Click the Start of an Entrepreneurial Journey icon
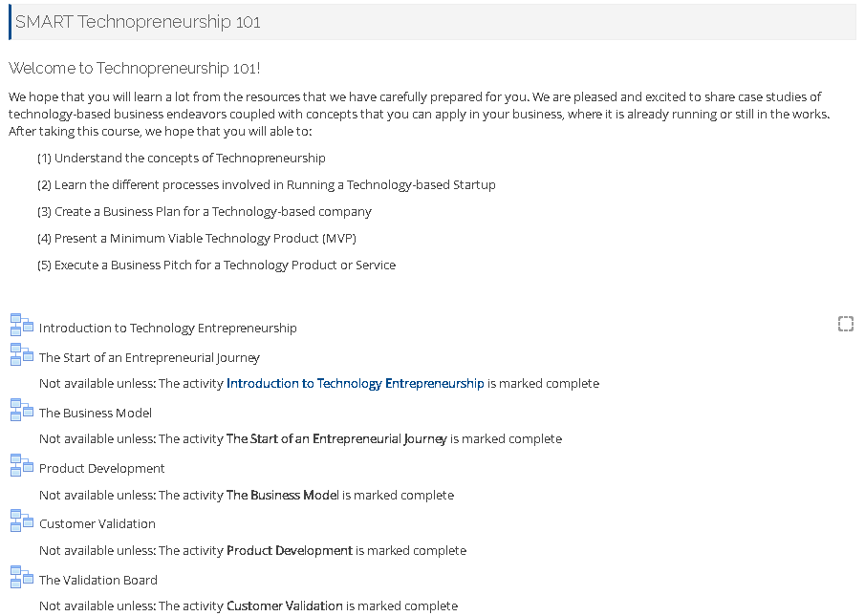Image resolution: width=865 pixels, height=616 pixels. (22, 355)
